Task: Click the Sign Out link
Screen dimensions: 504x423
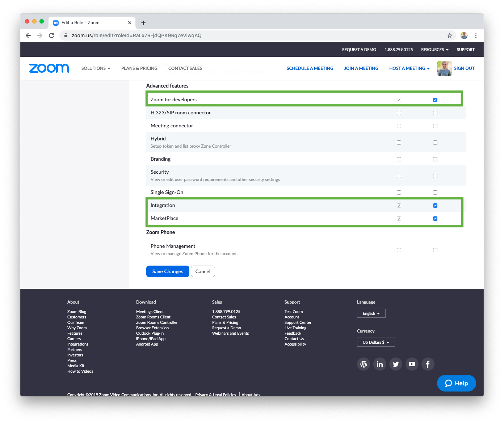Action: tap(464, 68)
